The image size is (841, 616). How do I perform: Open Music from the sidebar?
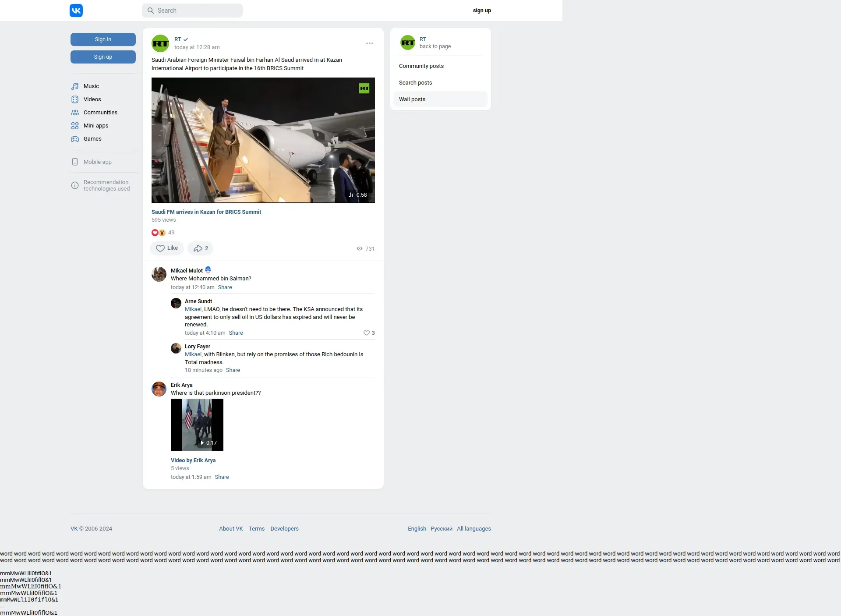click(91, 86)
